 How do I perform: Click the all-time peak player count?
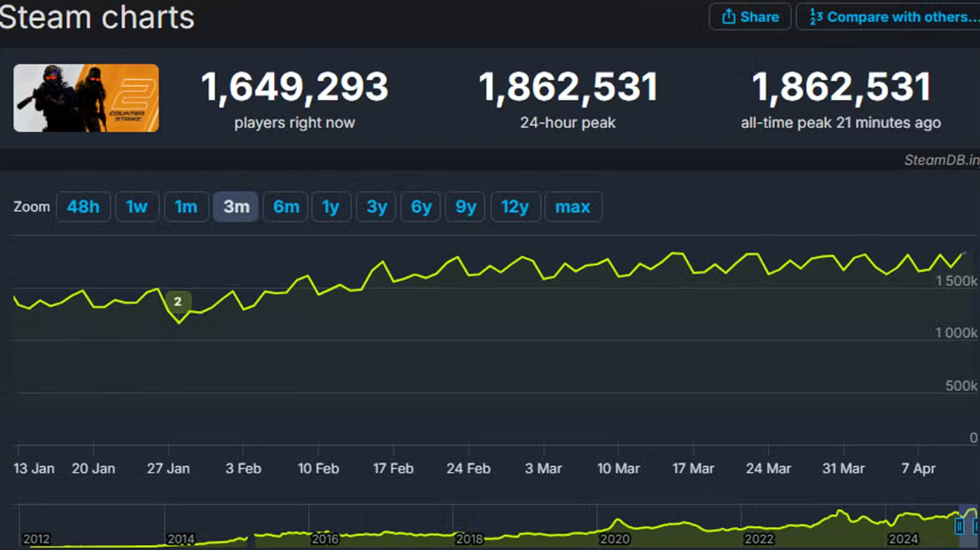tap(840, 88)
